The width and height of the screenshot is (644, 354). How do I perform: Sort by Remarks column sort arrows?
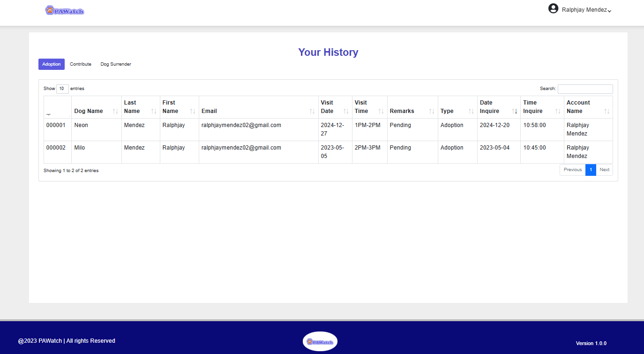(432, 111)
